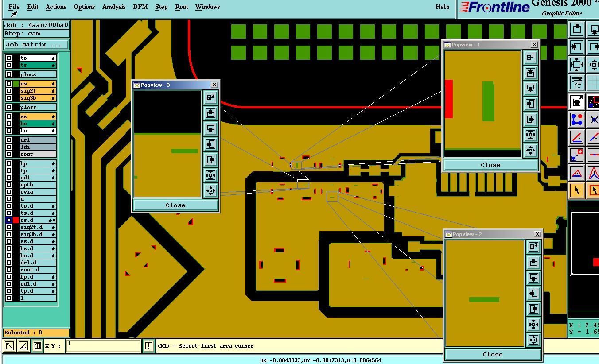Click the grid snap icon left of X Y

pos(37,346)
